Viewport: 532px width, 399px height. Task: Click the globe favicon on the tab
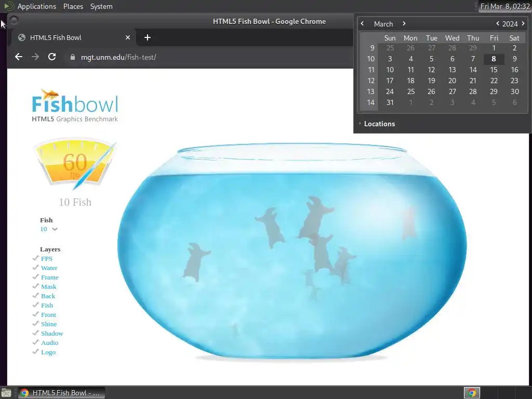coord(22,37)
